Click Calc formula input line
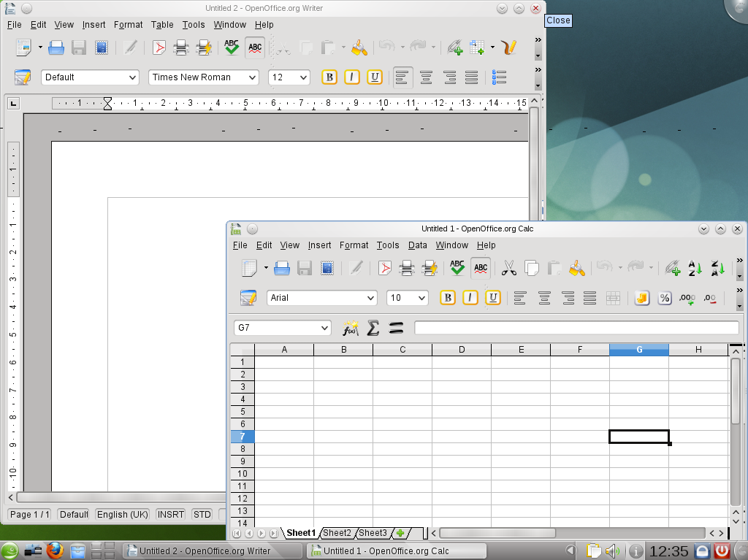The width and height of the screenshot is (748, 560). pyautogui.click(x=577, y=328)
